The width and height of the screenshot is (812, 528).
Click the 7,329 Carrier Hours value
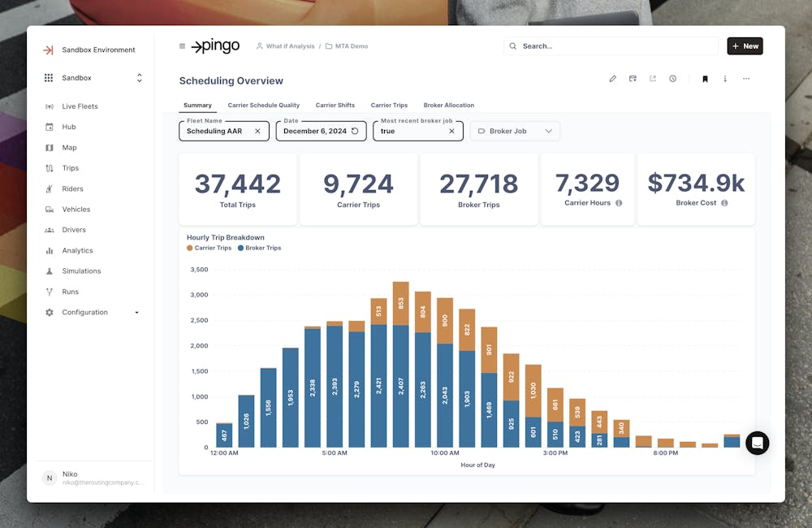point(587,183)
